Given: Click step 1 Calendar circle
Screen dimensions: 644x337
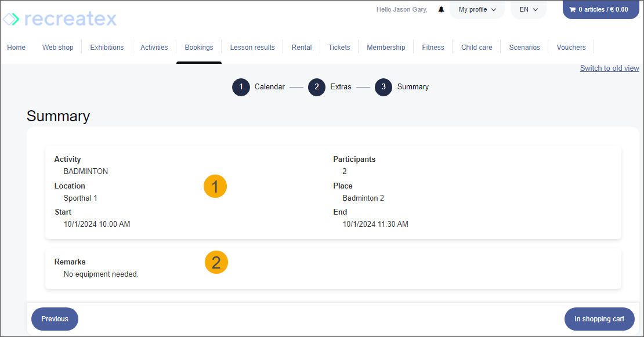Looking at the screenshot, I should pyautogui.click(x=241, y=87).
